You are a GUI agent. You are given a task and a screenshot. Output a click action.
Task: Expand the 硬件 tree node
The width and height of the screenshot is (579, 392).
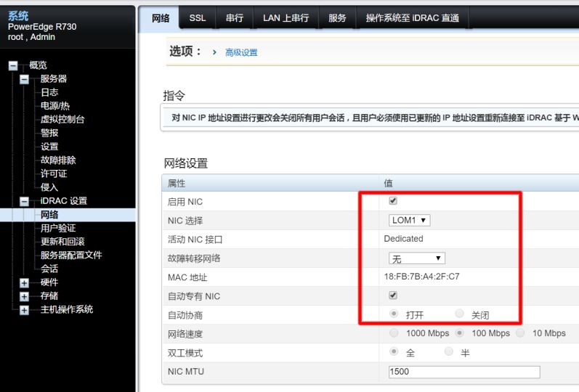click(x=25, y=282)
